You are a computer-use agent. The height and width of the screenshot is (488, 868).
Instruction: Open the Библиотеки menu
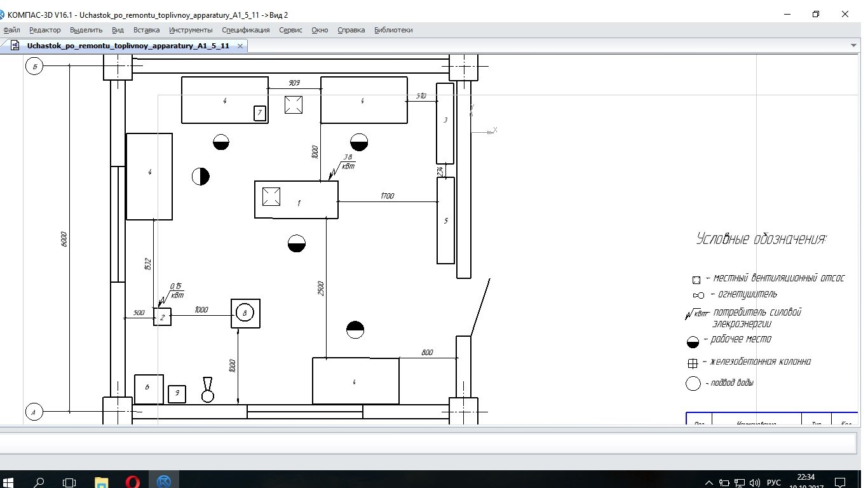pyautogui.click(x=393, y=30)
